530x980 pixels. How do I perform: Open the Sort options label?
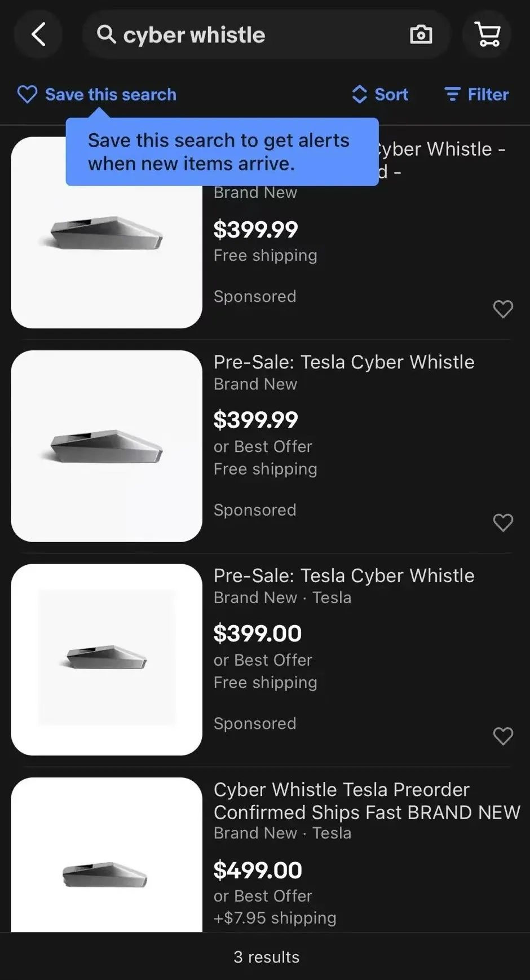(x=391, y=94)
